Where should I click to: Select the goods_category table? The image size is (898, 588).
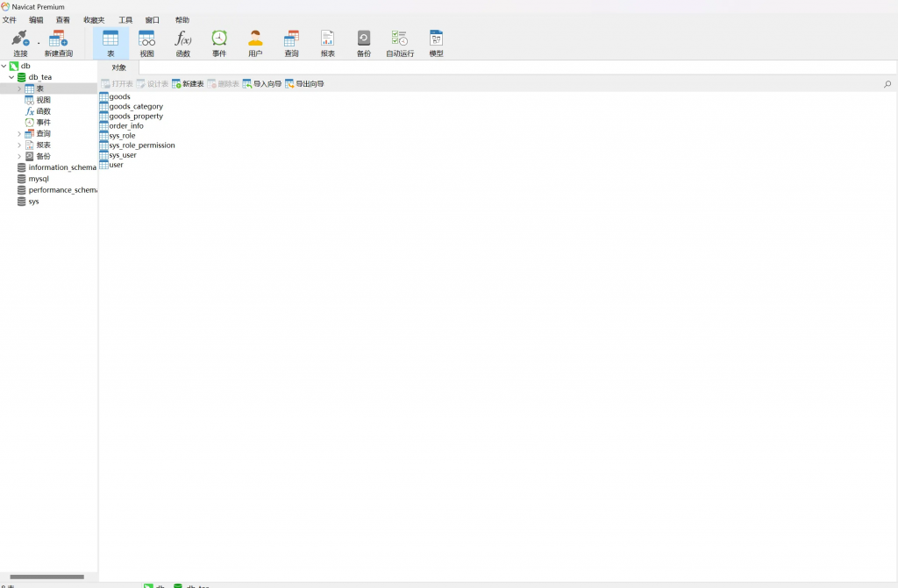click(135, 107)
